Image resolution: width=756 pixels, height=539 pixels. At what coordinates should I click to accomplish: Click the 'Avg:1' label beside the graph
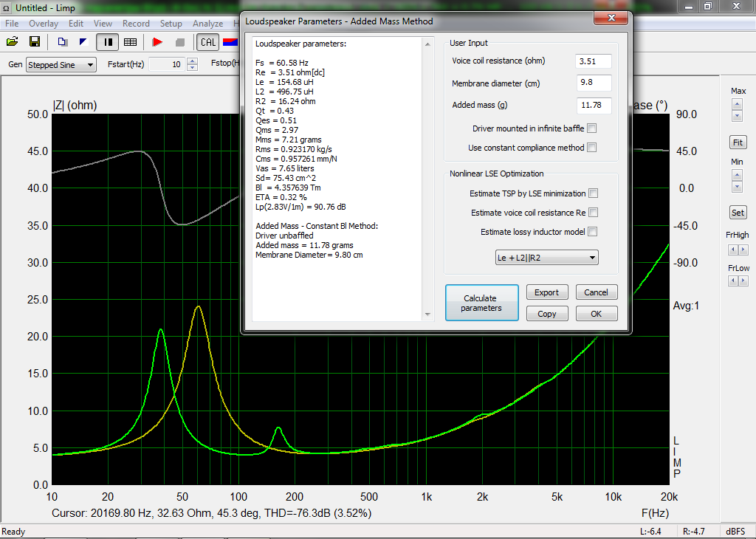coord(686,306)
